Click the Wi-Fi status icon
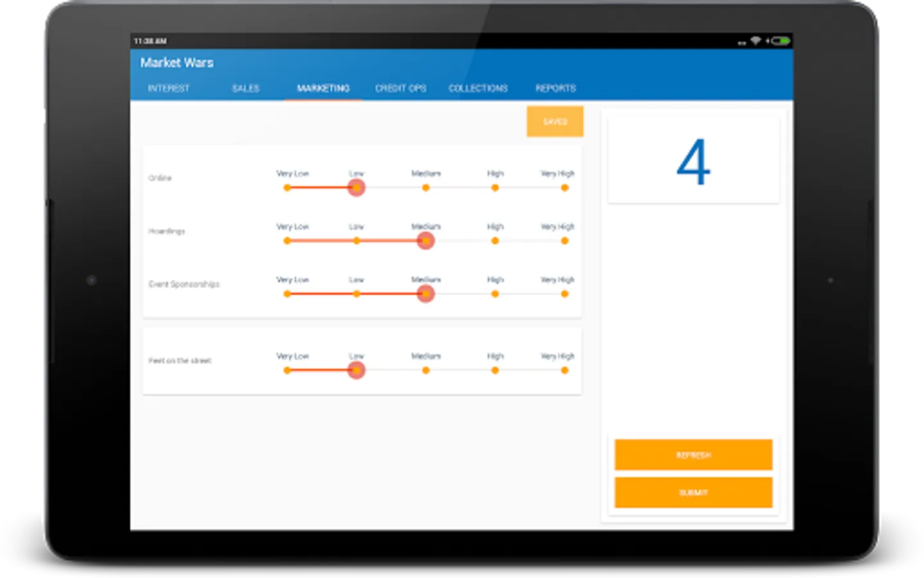Image resolution: width=924 pixels, height=578 pixels. tap(756, 40)
